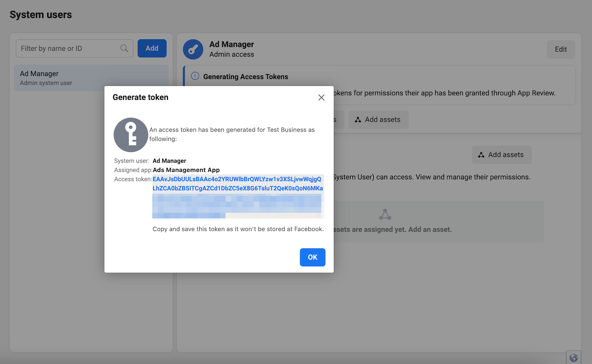
Task: Click 'Copy and save this token' notice
Action: tap(238, 229)
